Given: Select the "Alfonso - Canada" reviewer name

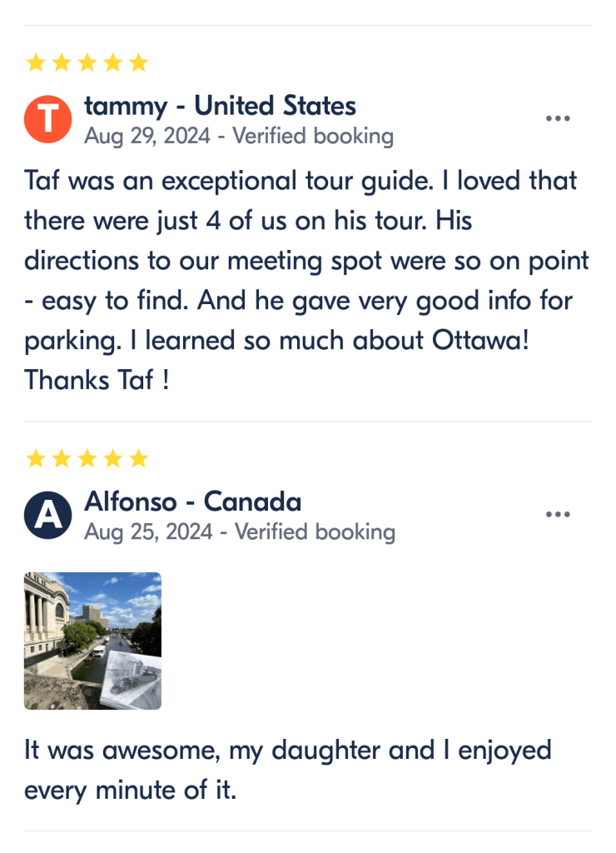Looking at the screenshot, I should coord(192,501).
